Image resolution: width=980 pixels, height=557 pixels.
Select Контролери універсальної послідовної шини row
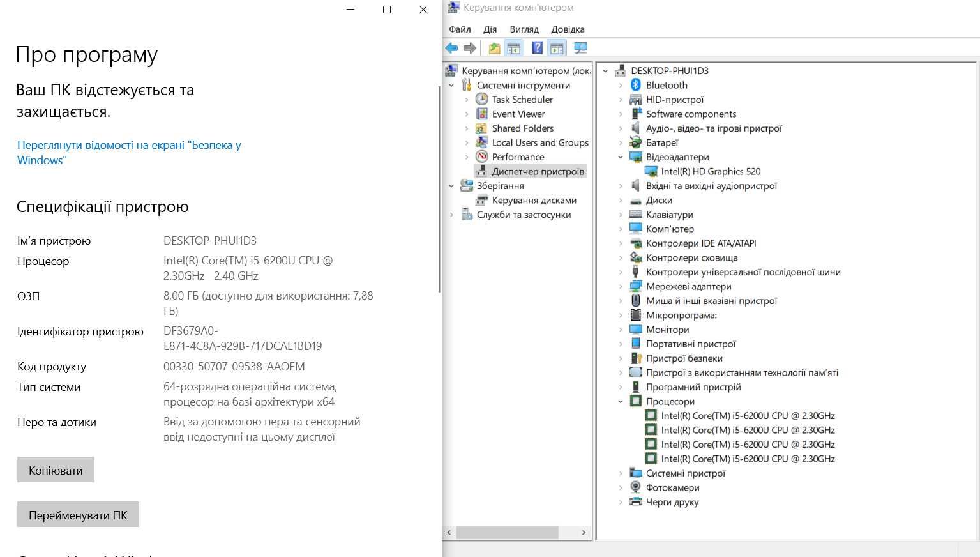(743, 272)
